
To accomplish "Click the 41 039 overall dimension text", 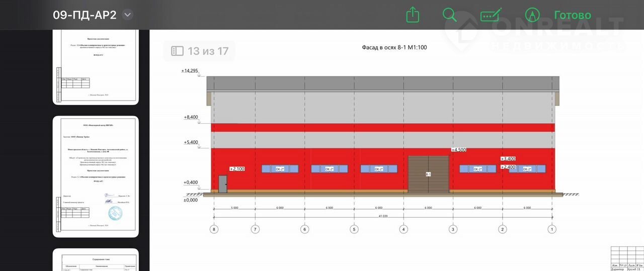I will tap(383, 216).
